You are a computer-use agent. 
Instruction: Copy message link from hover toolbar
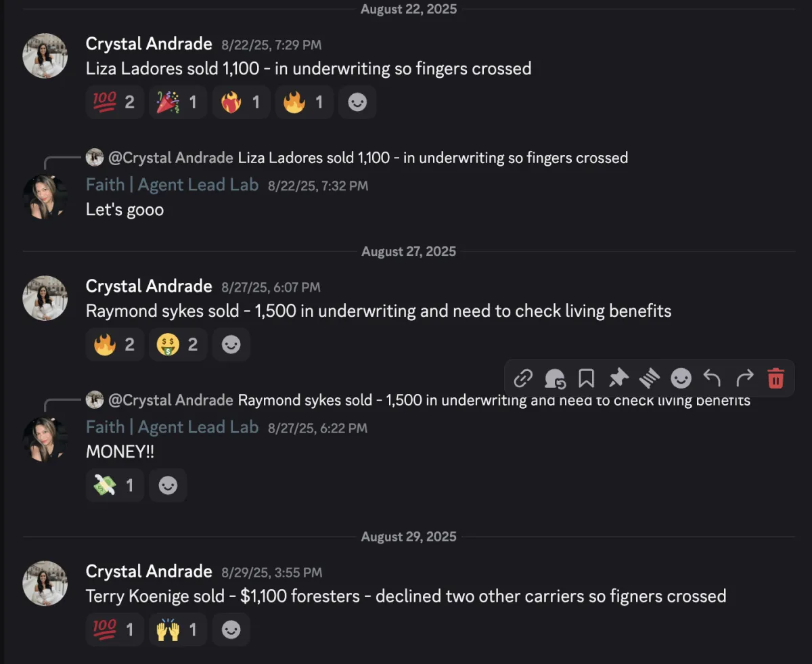coord(523,378)
